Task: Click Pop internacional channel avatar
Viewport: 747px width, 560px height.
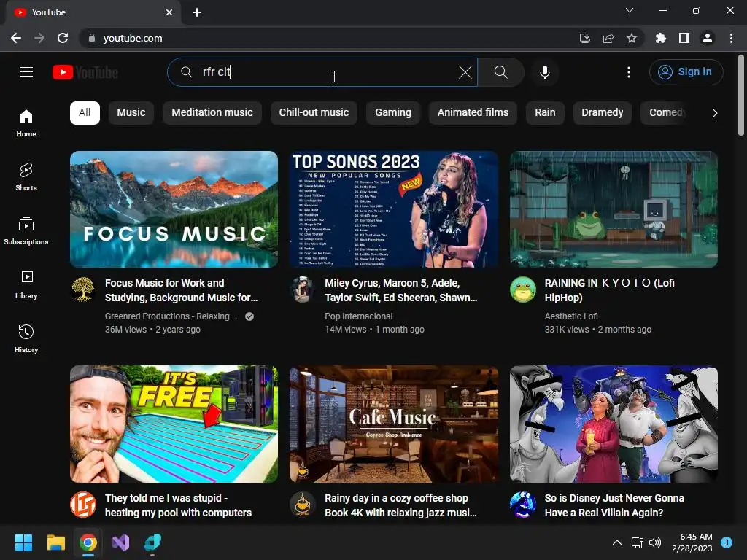Action: coord(303,289)
